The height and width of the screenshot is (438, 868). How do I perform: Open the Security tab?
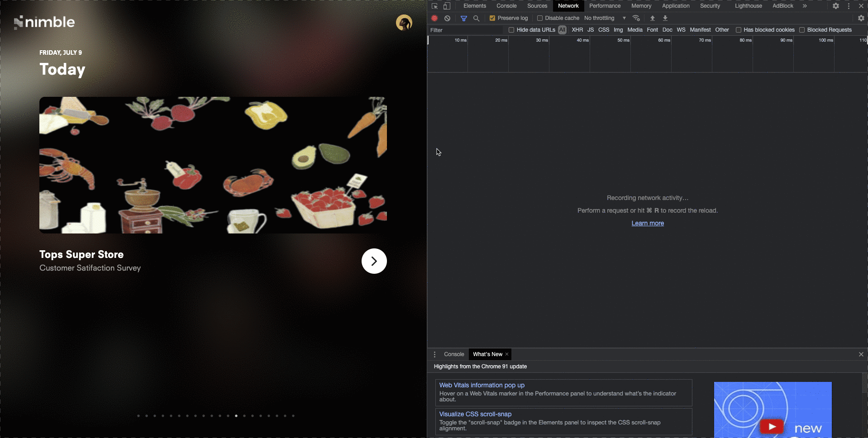click(x=710, y=6)
